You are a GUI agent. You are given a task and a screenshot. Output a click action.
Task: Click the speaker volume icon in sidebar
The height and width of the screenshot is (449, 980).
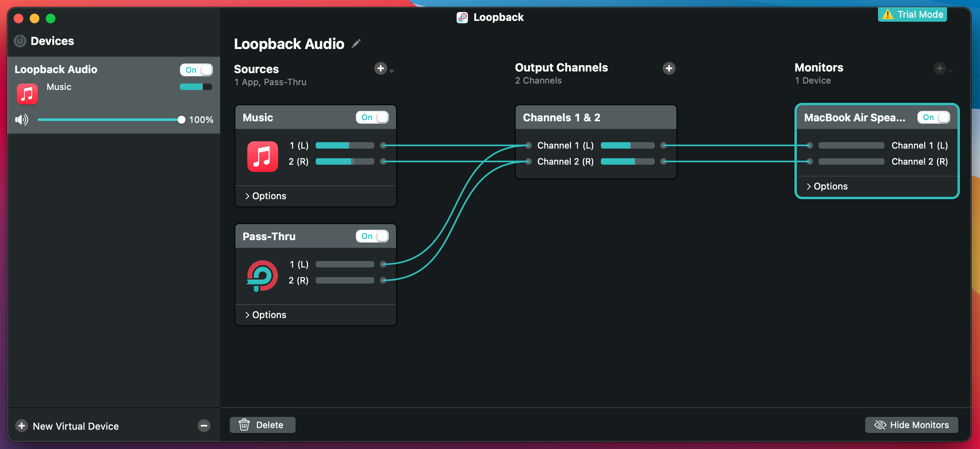(22, 120)
